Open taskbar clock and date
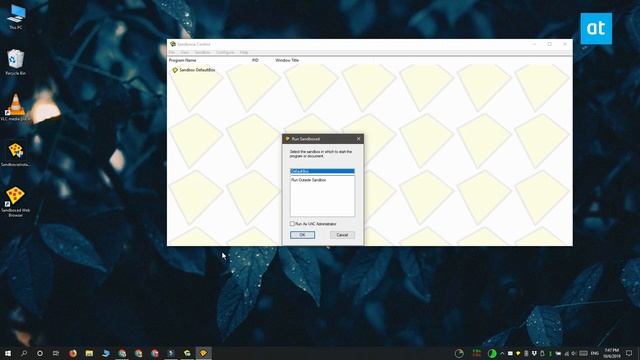Viewport: 640px width, 360px height. (x=611, y=353)
